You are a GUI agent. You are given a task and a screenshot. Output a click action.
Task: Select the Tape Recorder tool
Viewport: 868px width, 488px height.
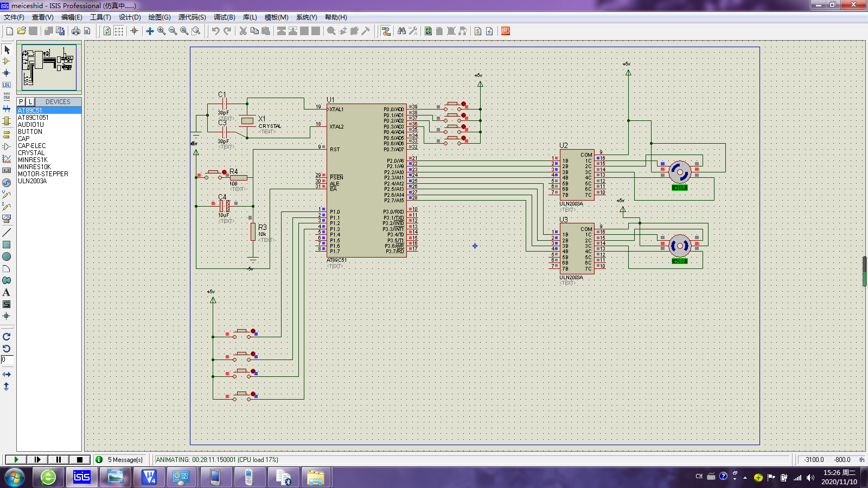click(7, 170)
